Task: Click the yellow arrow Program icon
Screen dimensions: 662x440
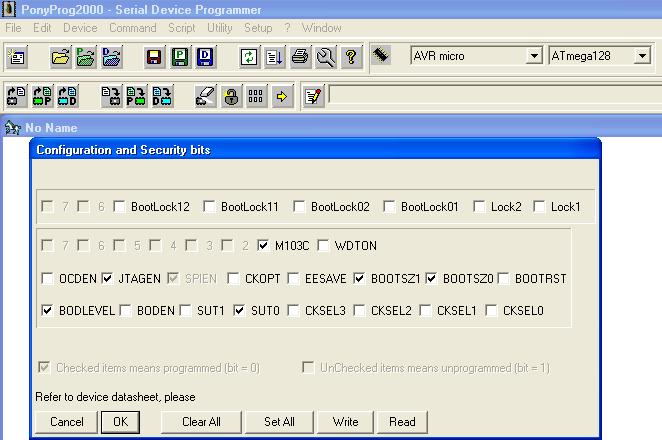Action: (282, 96)
